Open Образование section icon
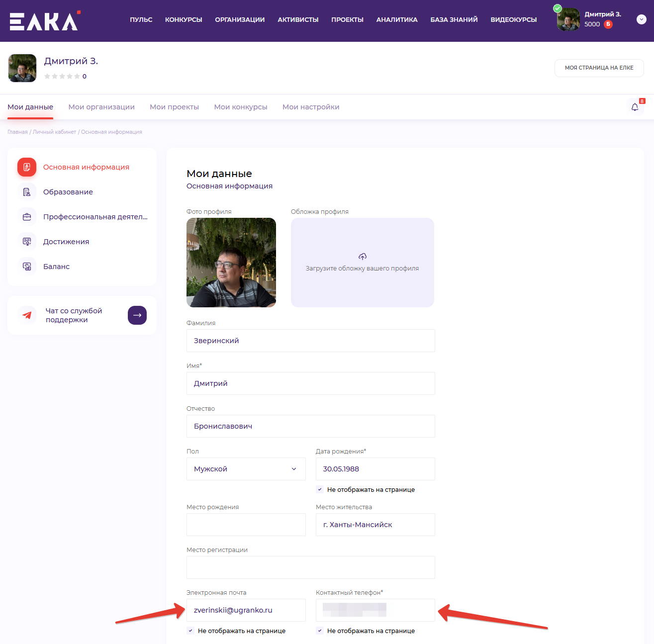Image resolution: width=654 pixels, height=644 pixels. (x=27, y=192)
